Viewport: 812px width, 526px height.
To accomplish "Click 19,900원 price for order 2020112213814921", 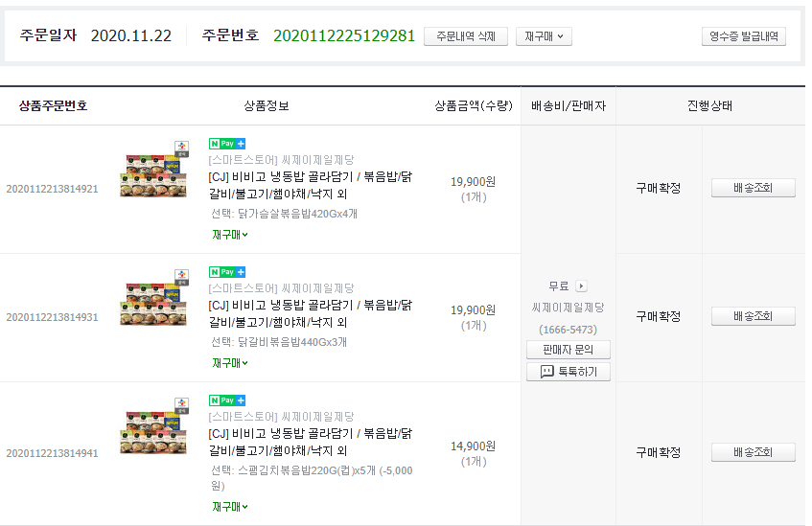I will coord(473,182).
